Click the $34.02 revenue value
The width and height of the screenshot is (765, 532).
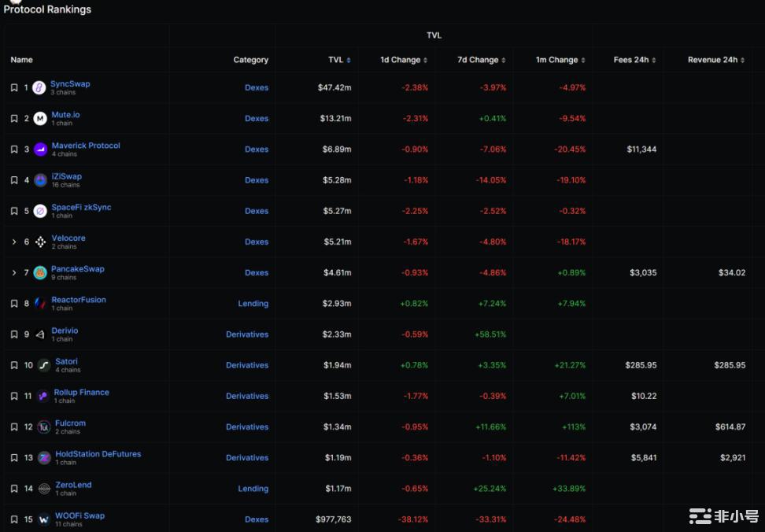click(732, 272)
